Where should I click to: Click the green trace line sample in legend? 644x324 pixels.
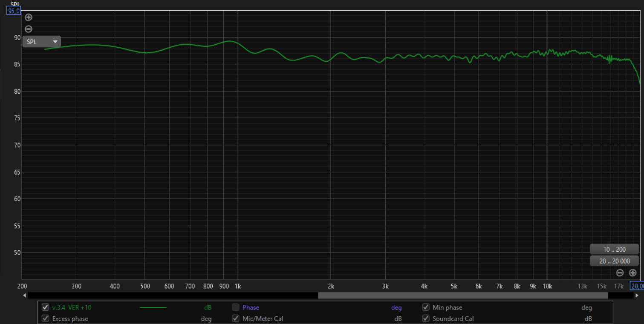pyautogui.click(x=153, y=307)
